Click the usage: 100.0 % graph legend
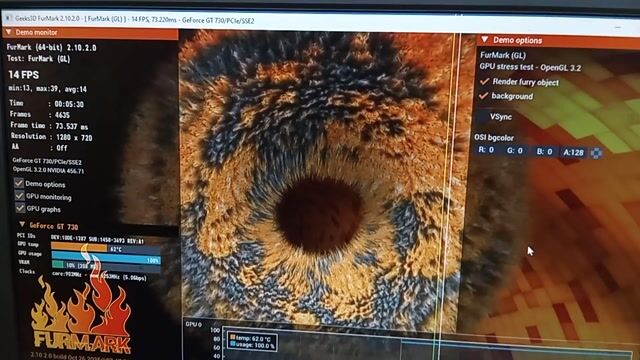 point(253,345)
